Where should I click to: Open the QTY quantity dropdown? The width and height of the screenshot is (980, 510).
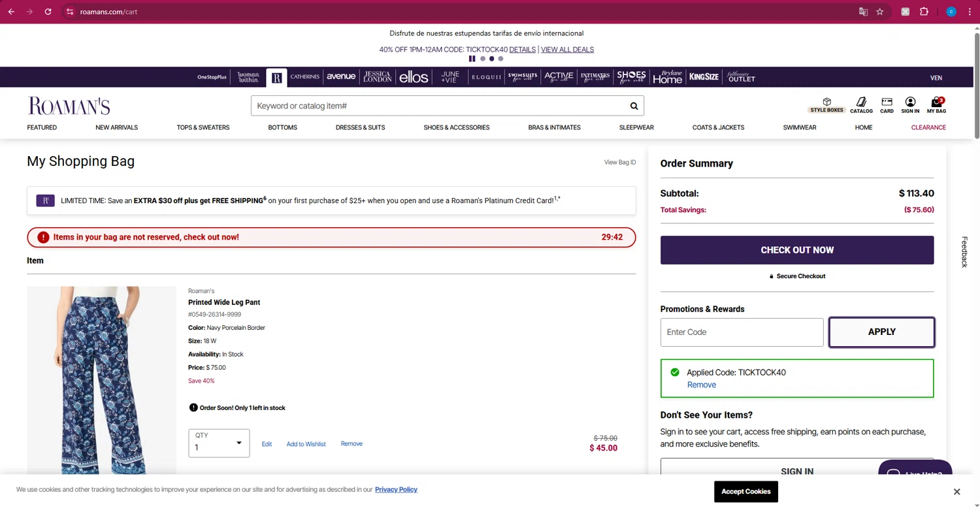click(219, 443)
